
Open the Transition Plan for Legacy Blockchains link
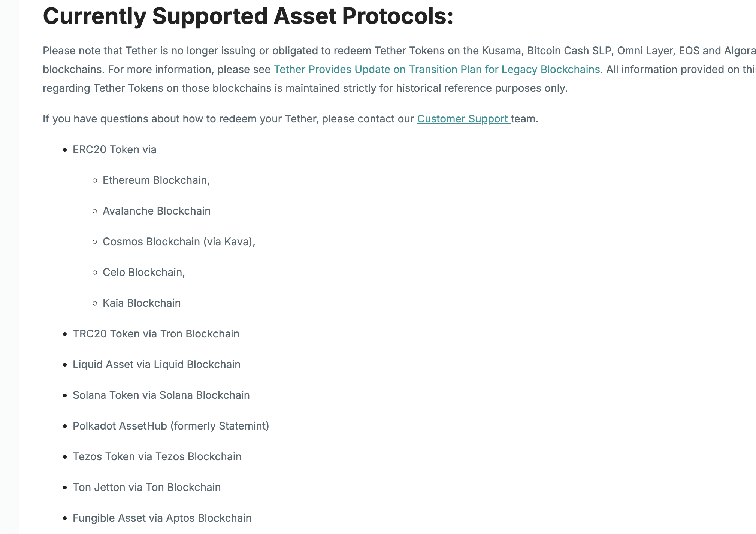point(436,70)
